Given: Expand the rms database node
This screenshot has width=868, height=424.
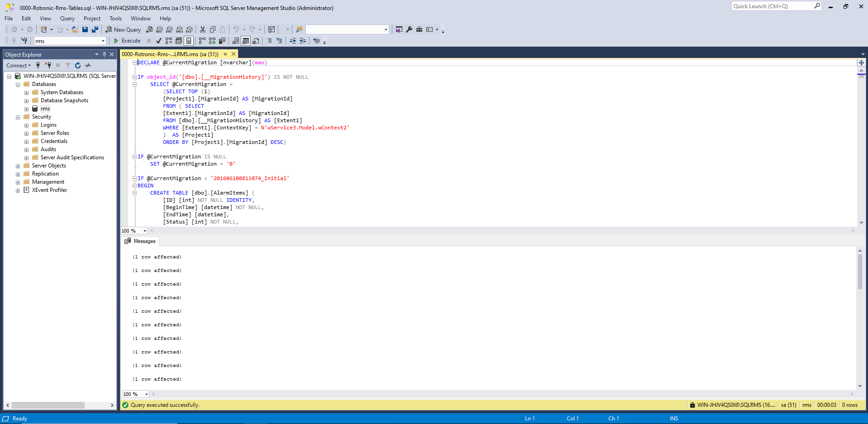Looking at the screenshot, I should pos(27,109).
